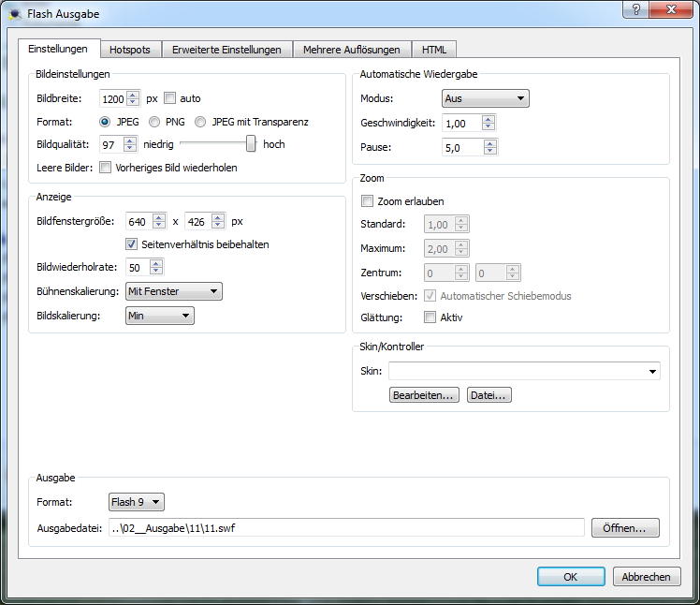The image size is (700, 605).
Task: Open the Modus dropdown set to Aus
Action: [x=485, y=98]
